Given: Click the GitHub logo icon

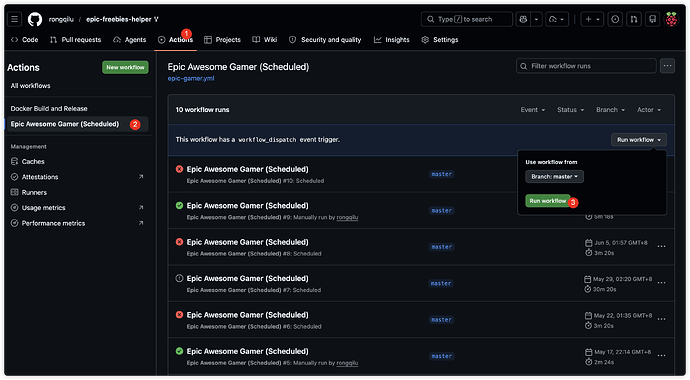Looking at the screenshot, I should [35, 19].
